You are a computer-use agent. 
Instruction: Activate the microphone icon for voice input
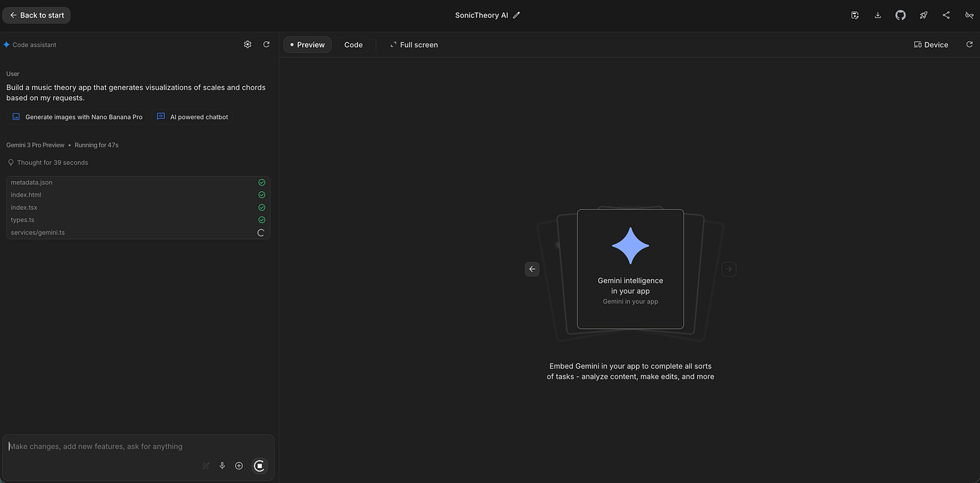(x=222, y=466)
